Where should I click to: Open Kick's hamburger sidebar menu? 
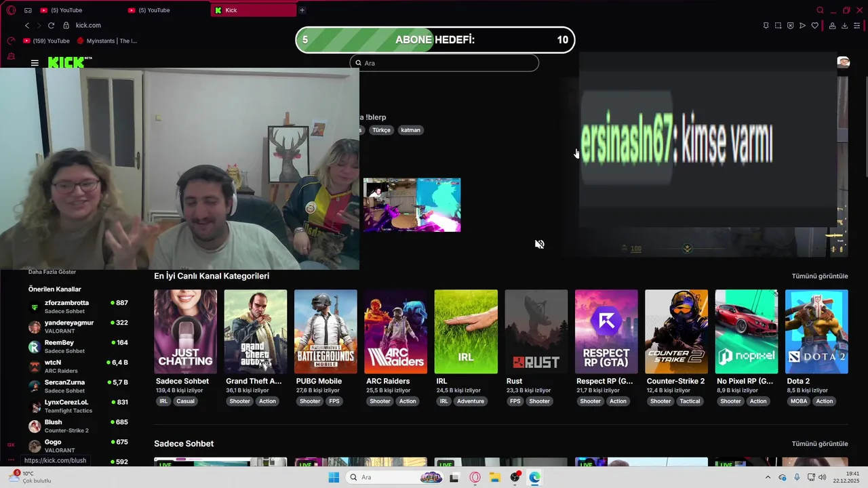tap(35, 63)
